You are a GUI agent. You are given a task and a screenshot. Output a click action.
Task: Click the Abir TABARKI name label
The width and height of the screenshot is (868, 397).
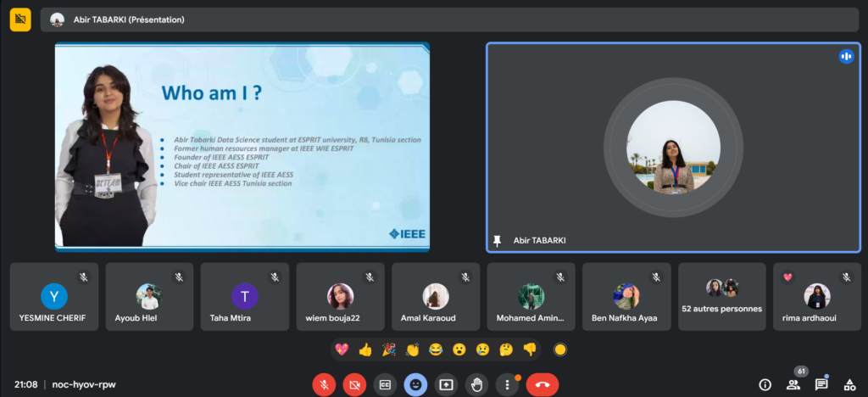pos(539,241)
